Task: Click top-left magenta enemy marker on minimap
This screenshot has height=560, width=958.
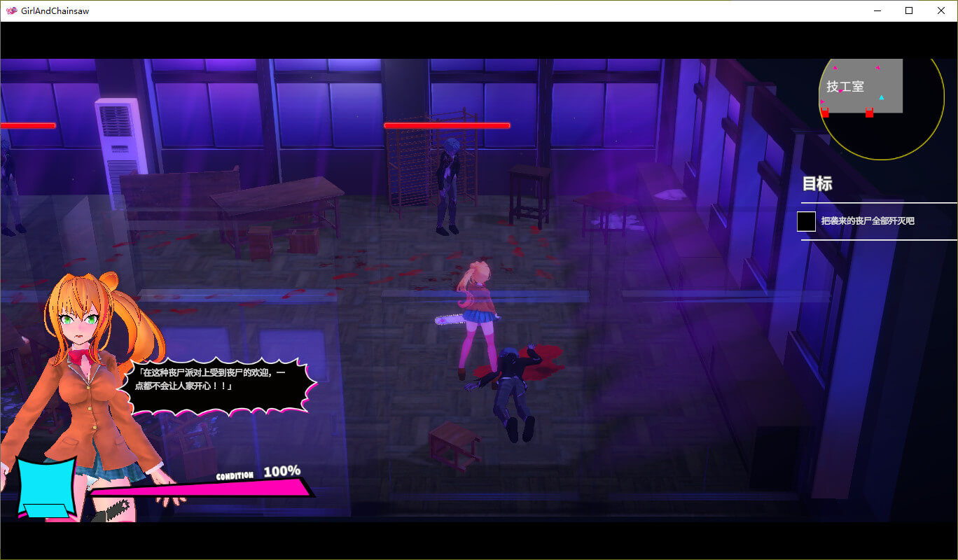Action: (834, 67)
